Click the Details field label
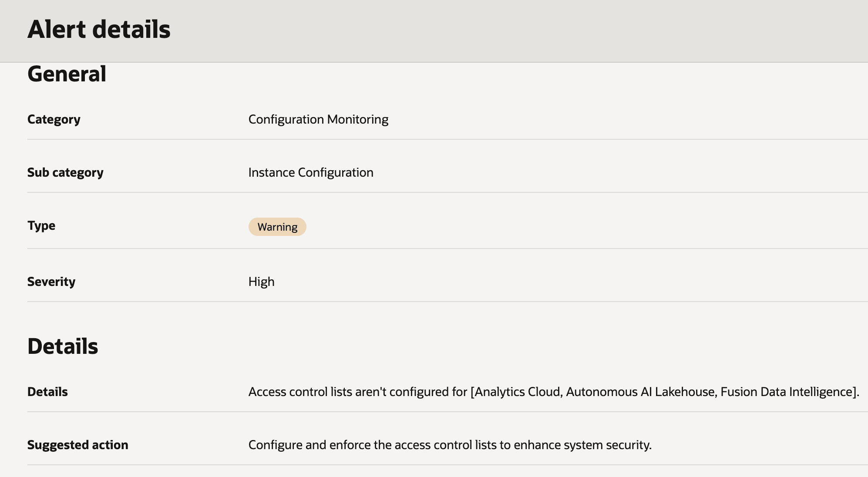Screen dimensions: 868x477 [x=48, y=392]
